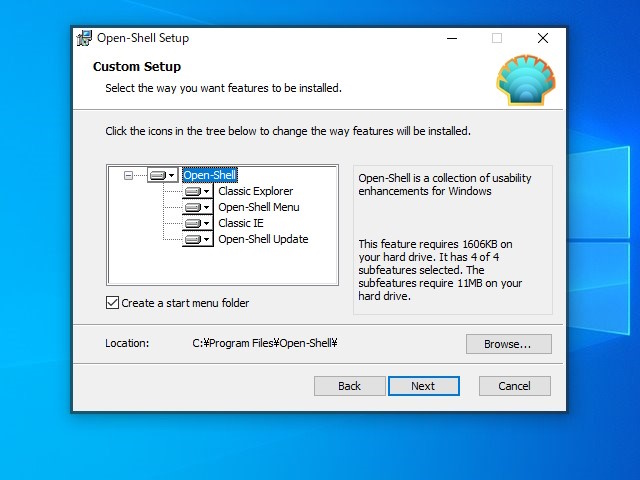
Task: Go Back to the previous step
Action: [349, 386]
